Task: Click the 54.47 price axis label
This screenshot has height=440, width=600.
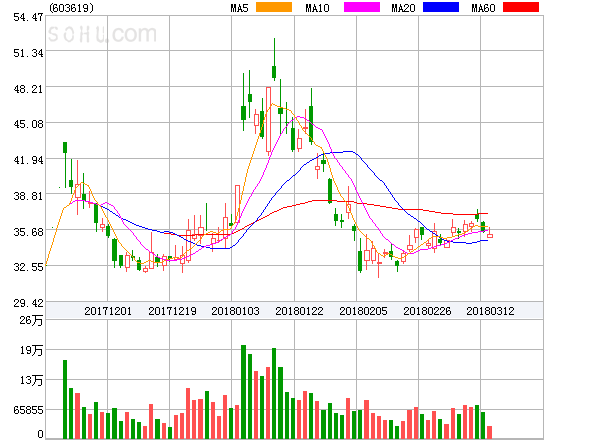Action: tap(28, 17)
